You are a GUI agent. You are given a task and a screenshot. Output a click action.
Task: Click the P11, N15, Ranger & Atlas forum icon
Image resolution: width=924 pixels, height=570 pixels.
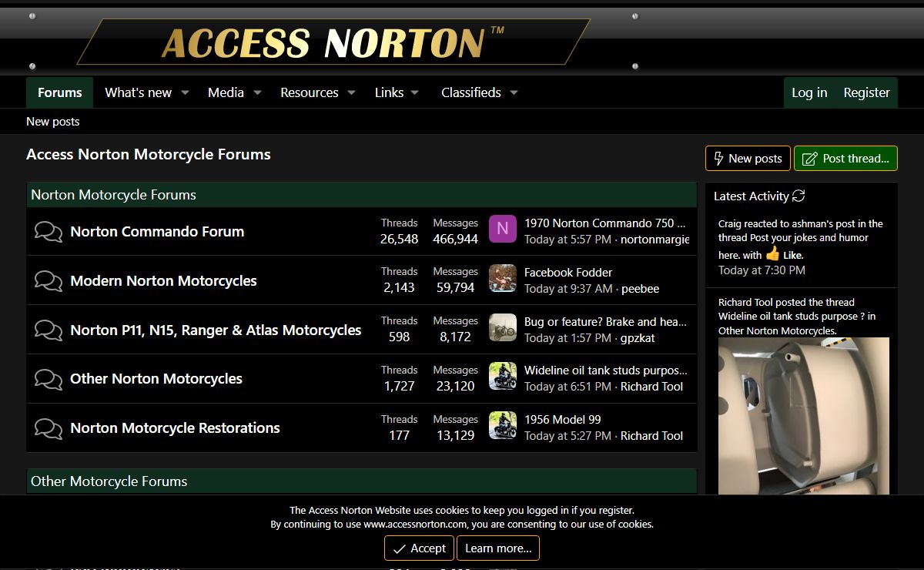tap(49, 330)
